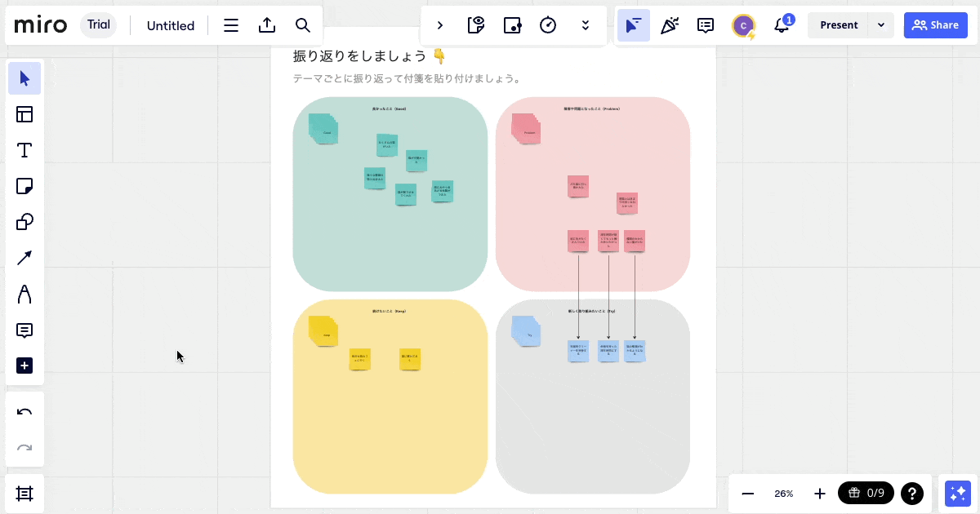The height and width of the screenshot is (514, 980).
Task: Open Miro AI assistant sparkle button
Action: click(957, 494)
